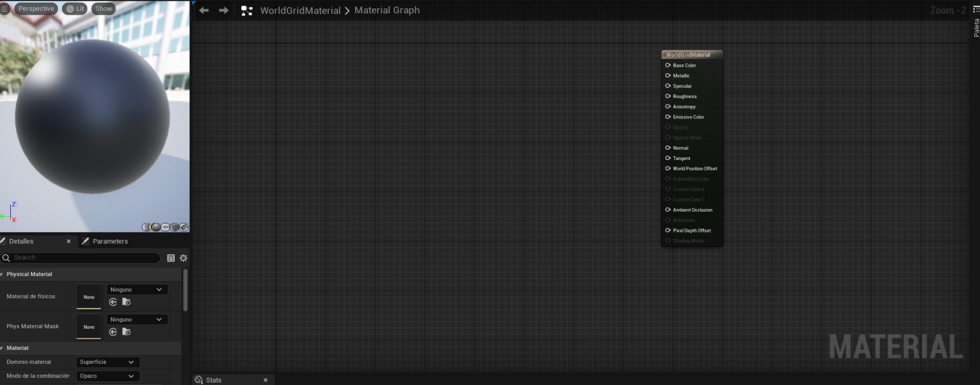Click WorldGridMaterial in the breadcrumb

click(x=301, y=11)
